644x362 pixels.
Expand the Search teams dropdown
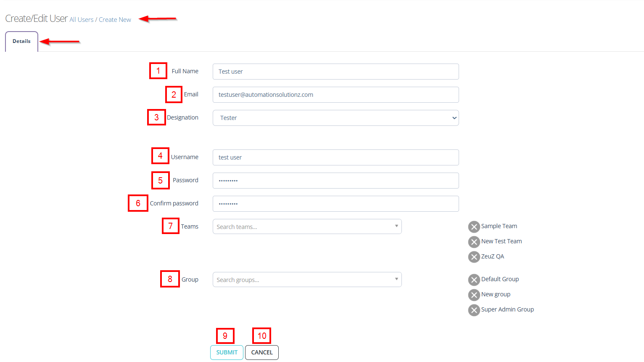(x=307, y=226)
